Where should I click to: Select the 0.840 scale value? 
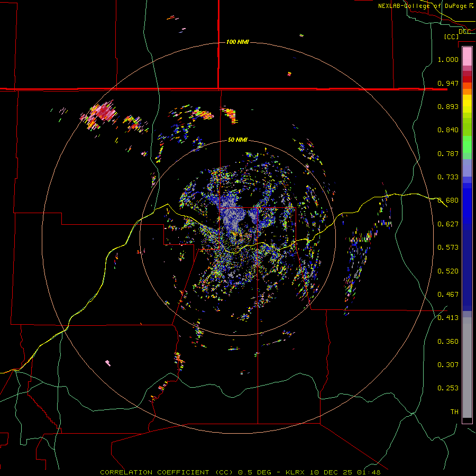click(448, 130)
